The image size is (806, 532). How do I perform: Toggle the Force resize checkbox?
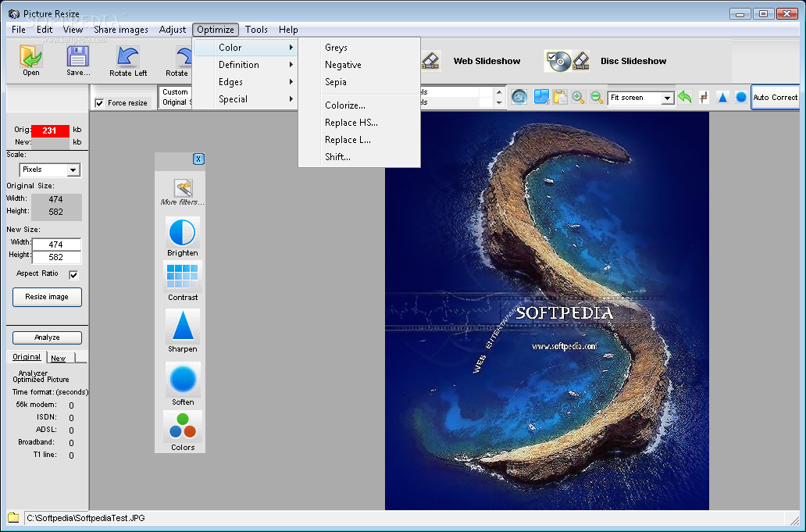tap(100, 103)
